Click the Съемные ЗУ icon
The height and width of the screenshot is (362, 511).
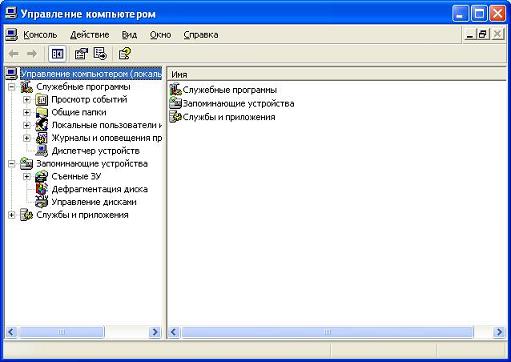coord(42,176)
